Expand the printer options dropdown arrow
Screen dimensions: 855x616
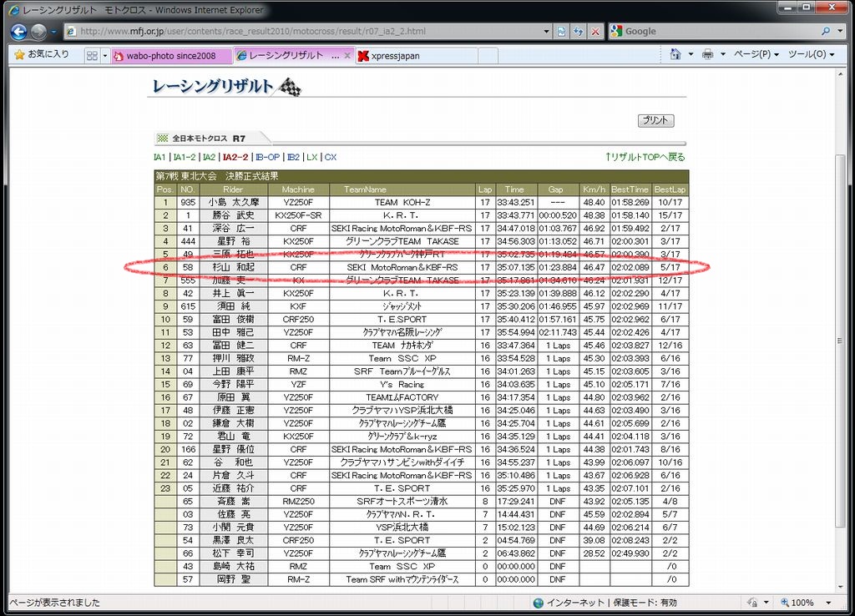click(723, 54)
